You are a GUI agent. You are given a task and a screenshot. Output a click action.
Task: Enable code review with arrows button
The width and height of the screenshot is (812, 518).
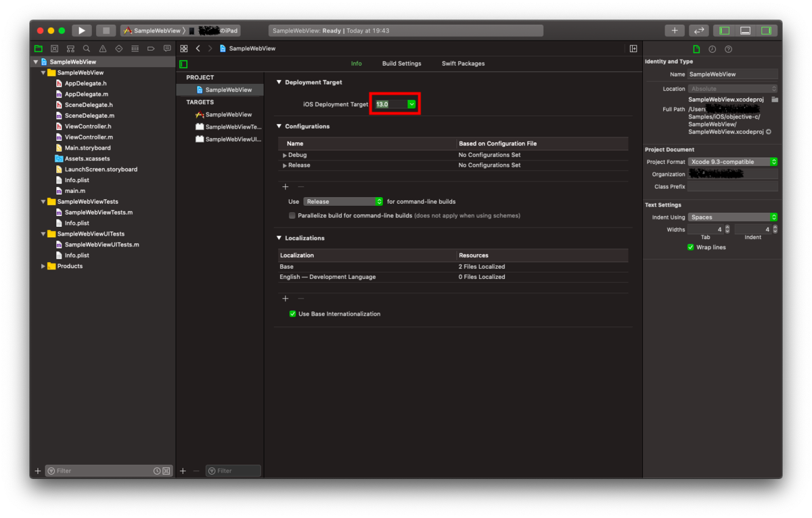click(699, 30)
